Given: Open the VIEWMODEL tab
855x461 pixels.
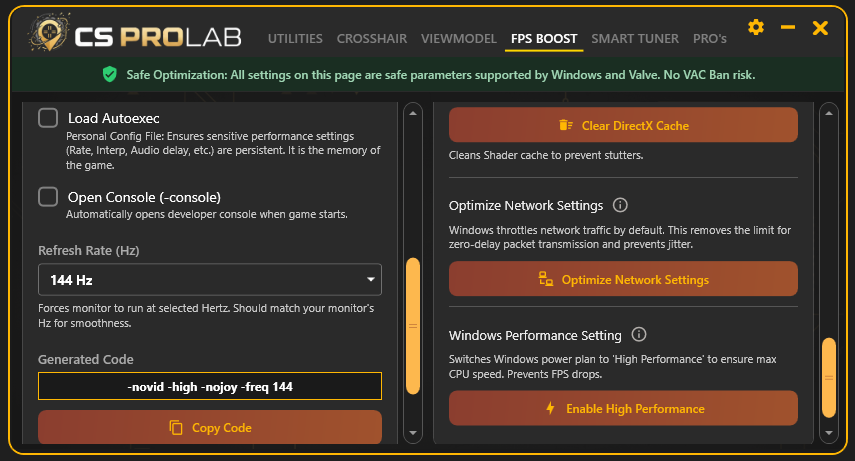Looking at the screenshot, I should point(459,39).
